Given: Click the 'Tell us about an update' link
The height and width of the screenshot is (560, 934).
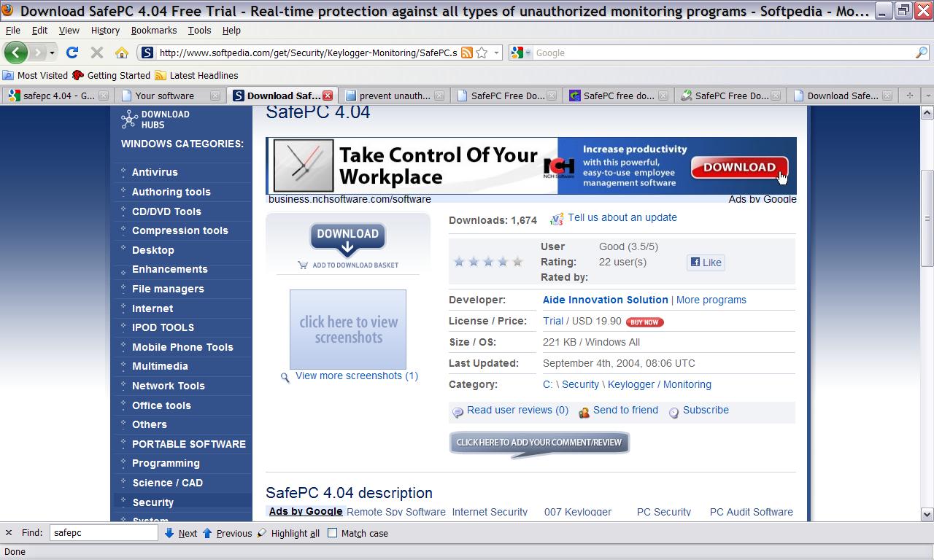Looking at the screenshot, I should [x=622, y=217].
